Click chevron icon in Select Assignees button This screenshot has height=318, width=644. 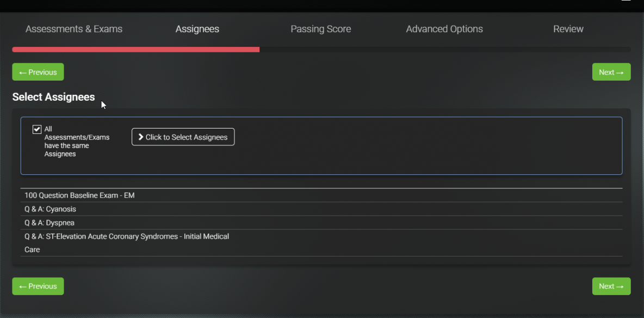point(141,137)
